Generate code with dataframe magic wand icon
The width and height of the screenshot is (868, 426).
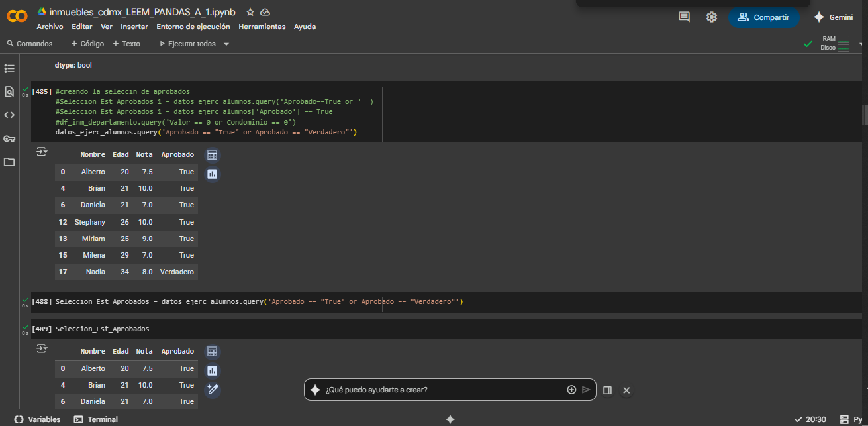tap(212, 390)
